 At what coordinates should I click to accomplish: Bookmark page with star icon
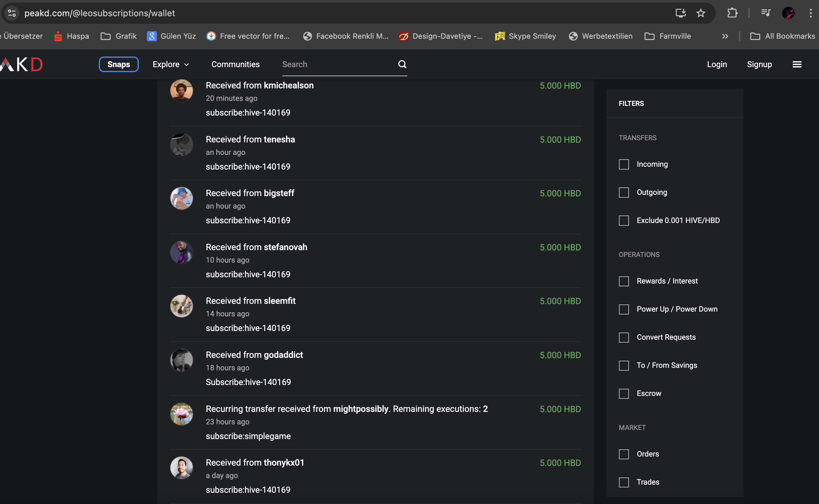(701, 13)
